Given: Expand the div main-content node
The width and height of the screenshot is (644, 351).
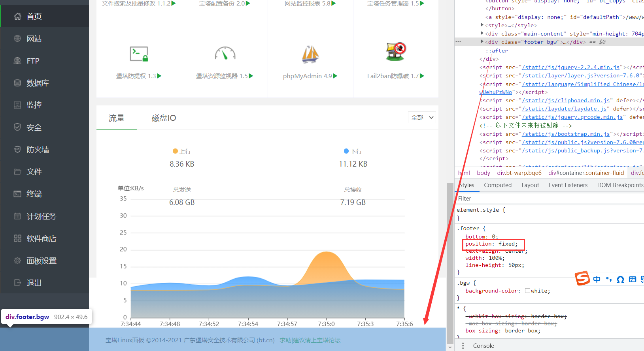Looking at the screenshot, I should coord(482,33).
